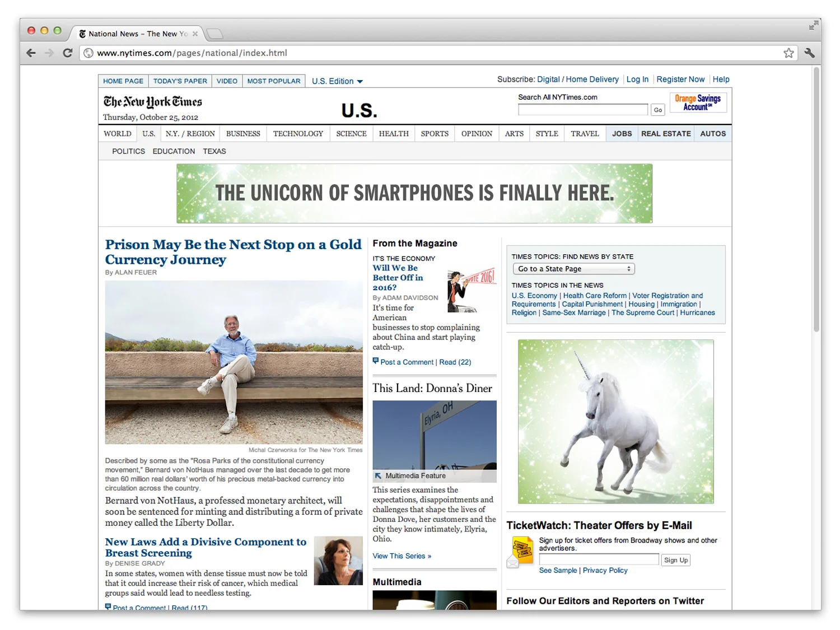Click the ticket envelope icon in TicketWatch
Screen dimensions: 840x630
tap(521, 550)
